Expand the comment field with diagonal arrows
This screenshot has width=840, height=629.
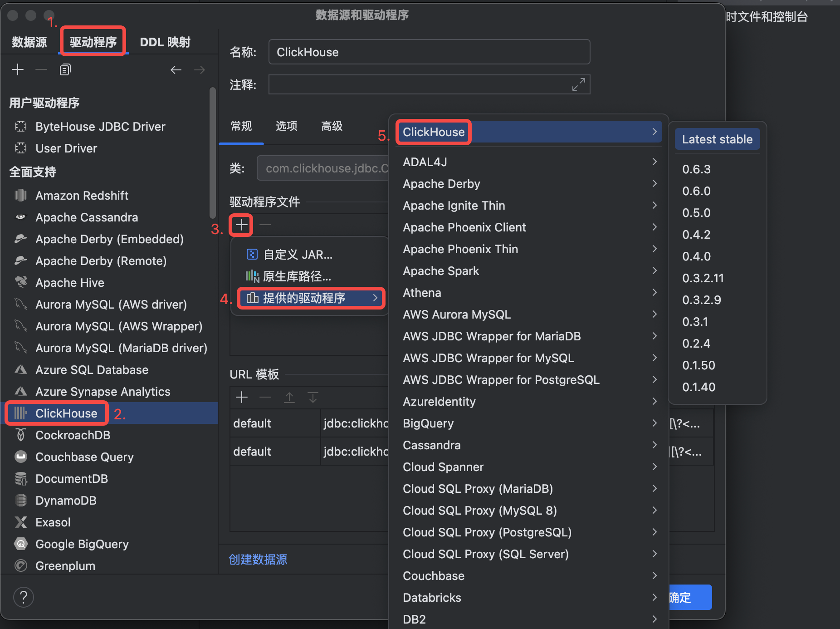point(578,84)
